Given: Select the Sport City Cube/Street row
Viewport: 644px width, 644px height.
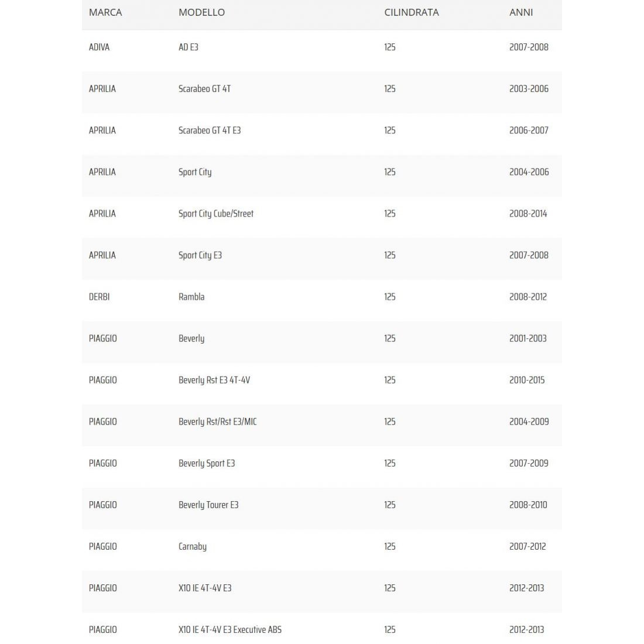Looking at the screenshot, I should [x=215, y=214].
